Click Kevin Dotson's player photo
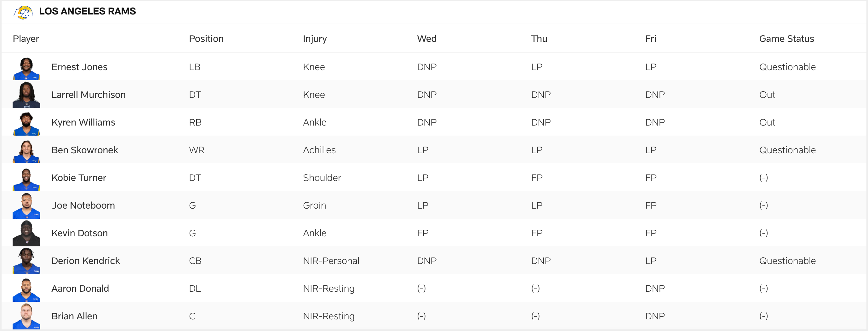The width and height of the screenshot is (868, 331). [27, 234]
